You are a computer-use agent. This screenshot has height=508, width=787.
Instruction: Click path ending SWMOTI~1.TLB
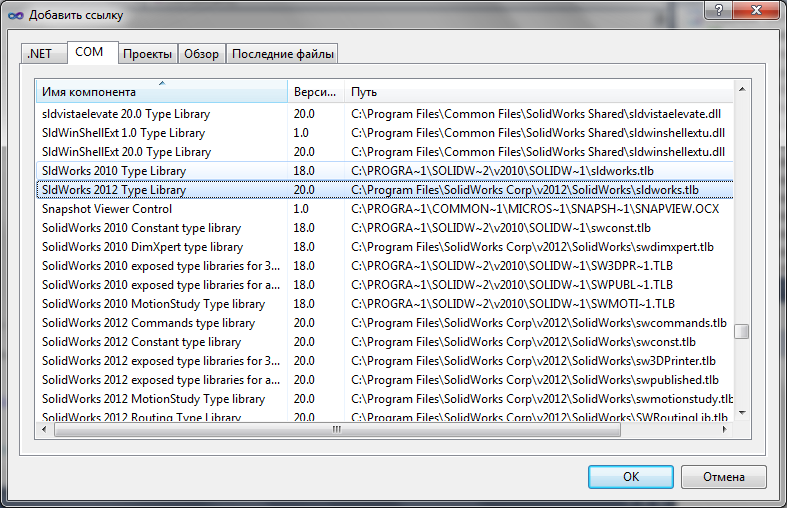[513, 304]
